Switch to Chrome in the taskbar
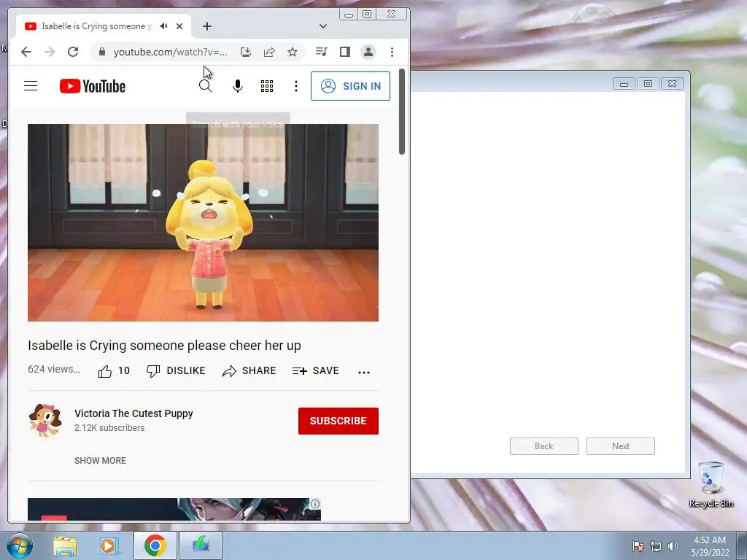747x560 pixels. point(155,545)
